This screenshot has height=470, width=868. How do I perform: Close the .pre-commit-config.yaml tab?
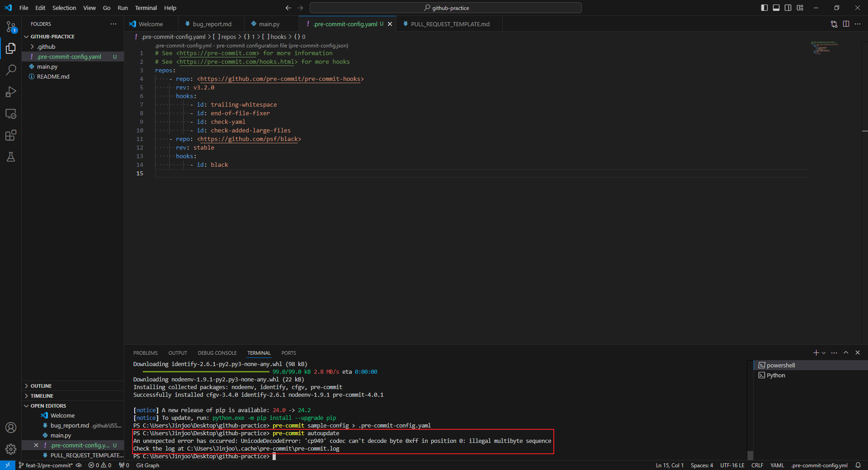coord(390,24)
